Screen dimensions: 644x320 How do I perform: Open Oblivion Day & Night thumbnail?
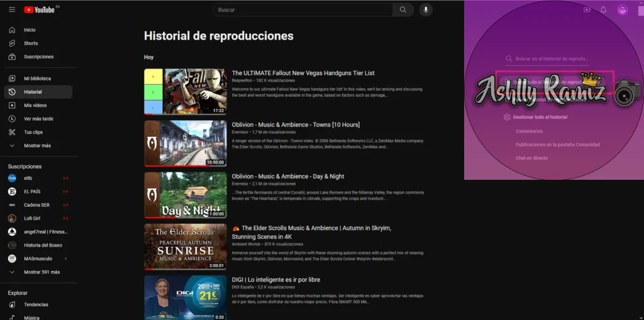pos(185,195)
